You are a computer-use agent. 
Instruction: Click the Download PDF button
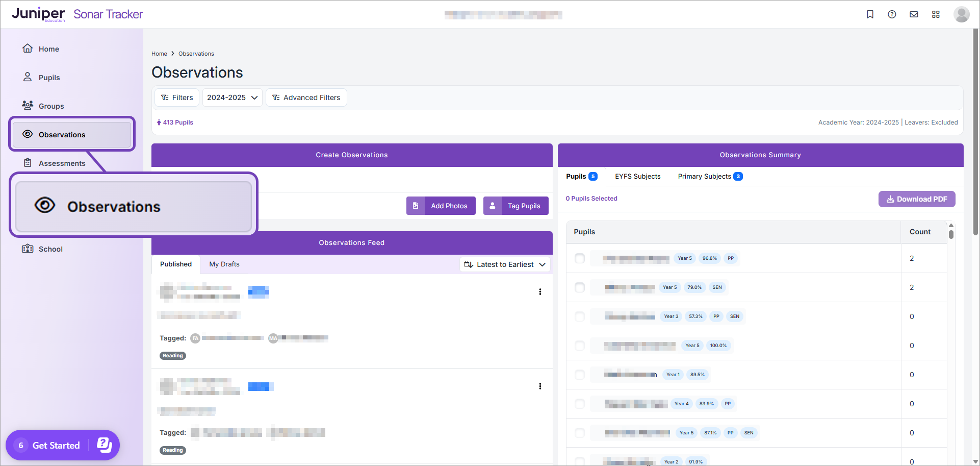pos(916,199)
